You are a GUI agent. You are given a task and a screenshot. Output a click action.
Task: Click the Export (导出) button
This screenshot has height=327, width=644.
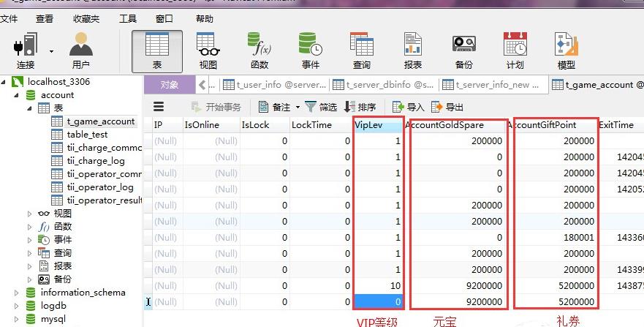[x=447, y=108]
